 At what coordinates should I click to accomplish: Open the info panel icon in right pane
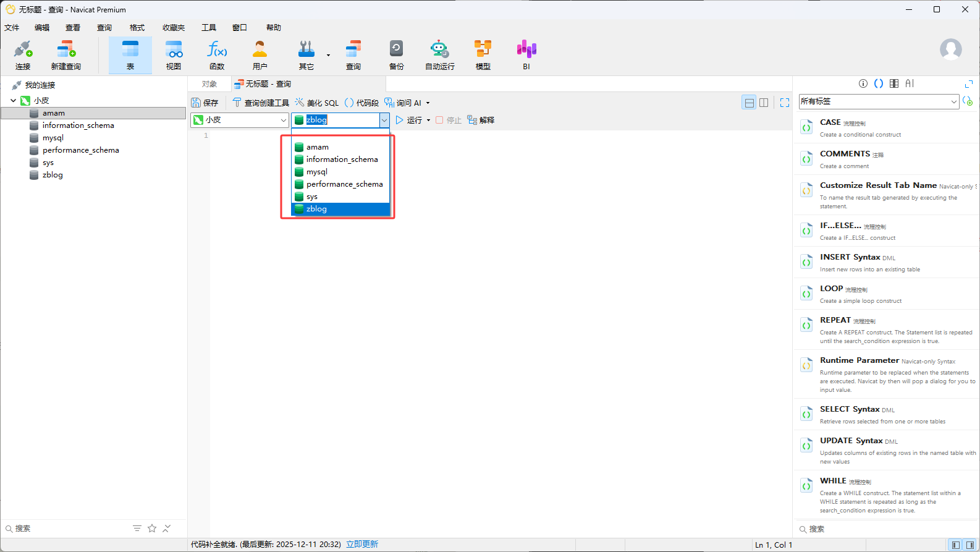(x=863, y=83)
